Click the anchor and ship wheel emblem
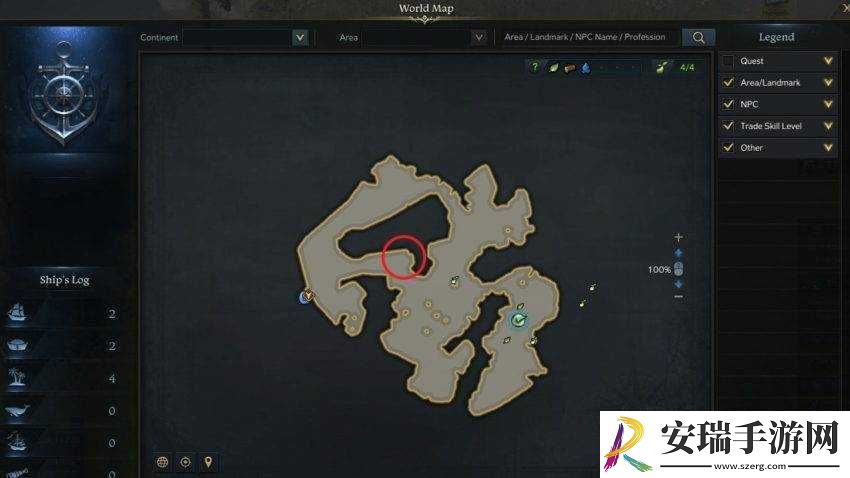The image size is (850, 478). 63,92
